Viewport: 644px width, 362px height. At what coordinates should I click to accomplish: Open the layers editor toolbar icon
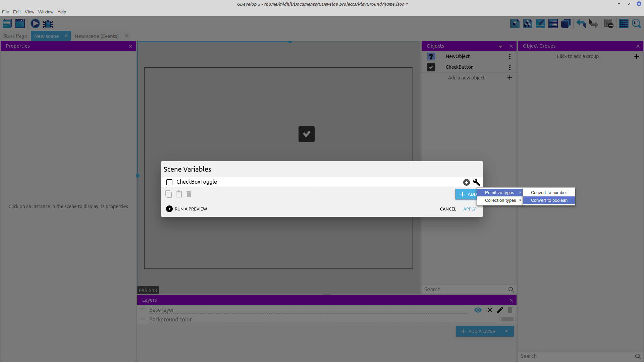click(566, 23)
